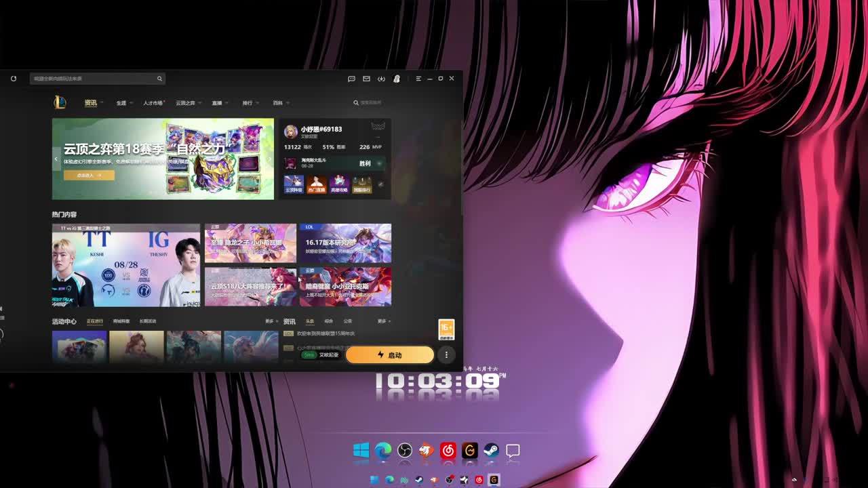Screen dimensions: 868x488
Task: Open the gold G app icon in the dock
Action: tap(470, 451)
